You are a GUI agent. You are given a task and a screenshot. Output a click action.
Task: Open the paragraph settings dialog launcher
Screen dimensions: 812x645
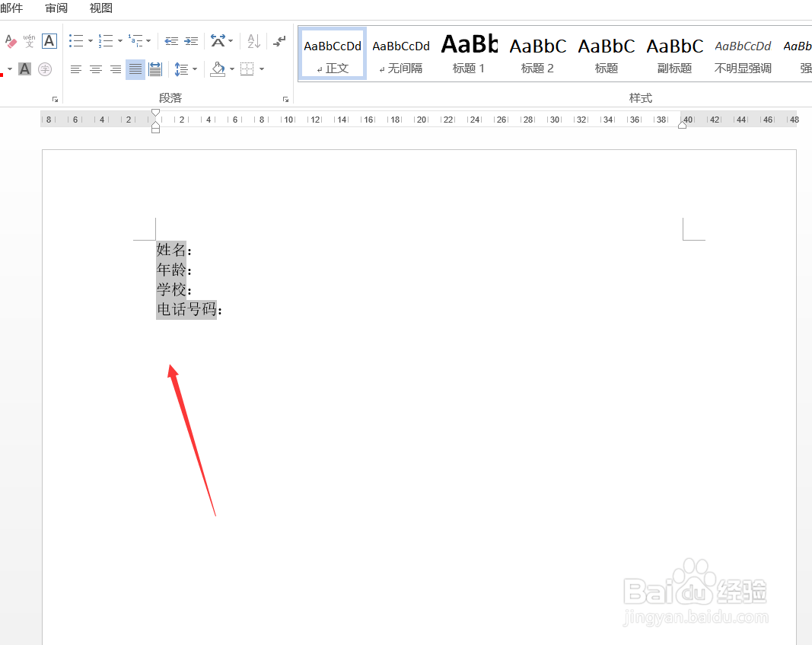coord(285,99)
